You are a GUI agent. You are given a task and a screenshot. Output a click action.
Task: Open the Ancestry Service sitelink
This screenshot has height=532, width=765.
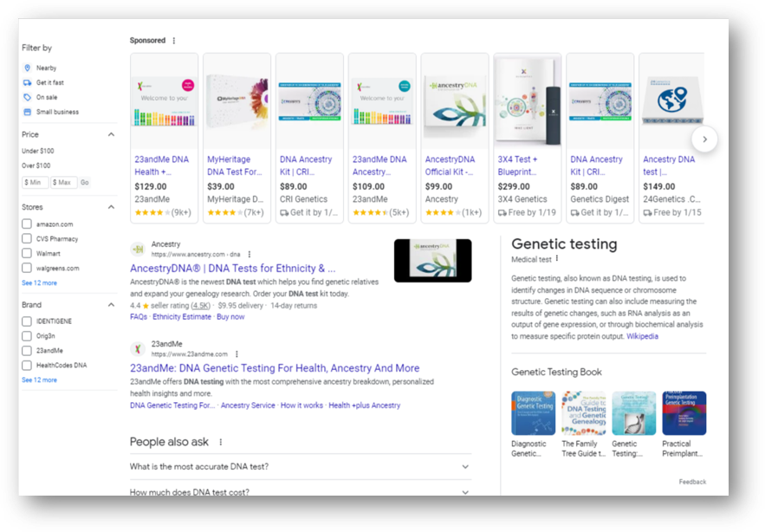click(248, 405)
